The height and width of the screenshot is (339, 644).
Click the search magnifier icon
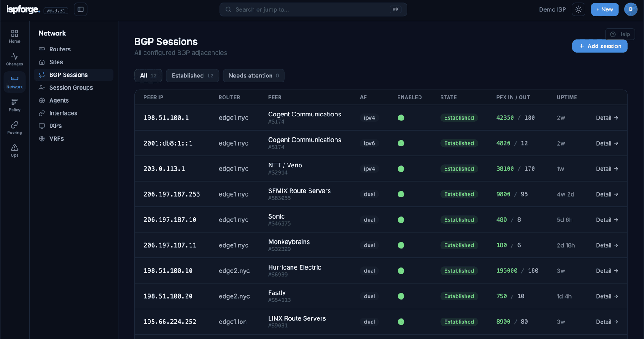coord(229,9)
